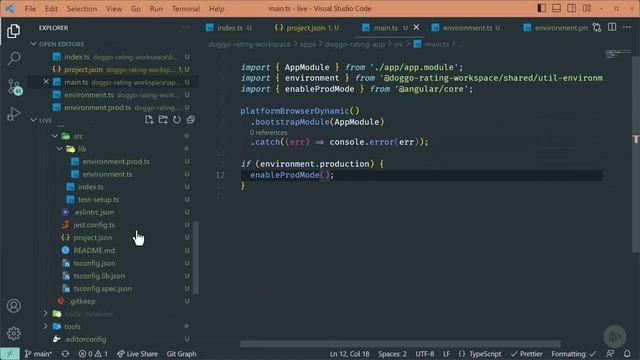The image size is (640, 360).
Task: Close the main.ts editor tab
Action: [416, 27]
